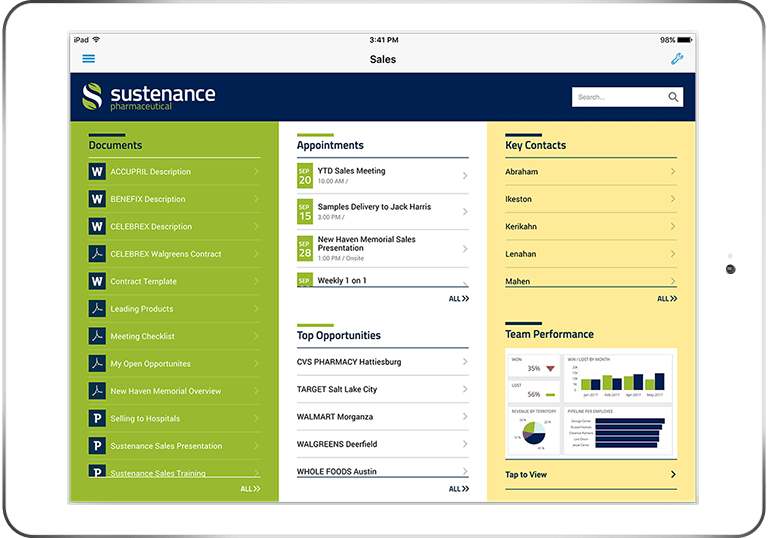Open Word icon for ACCUPRIL Description
Image resolution: width=768 pixels, height=538 pixels.
point(97,171)
